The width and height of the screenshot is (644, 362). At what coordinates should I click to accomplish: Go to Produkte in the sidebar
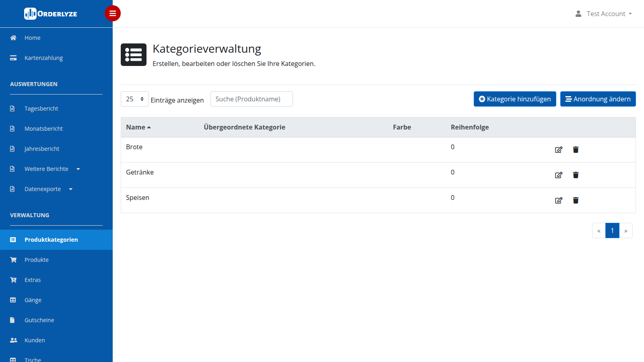point(56,260)
